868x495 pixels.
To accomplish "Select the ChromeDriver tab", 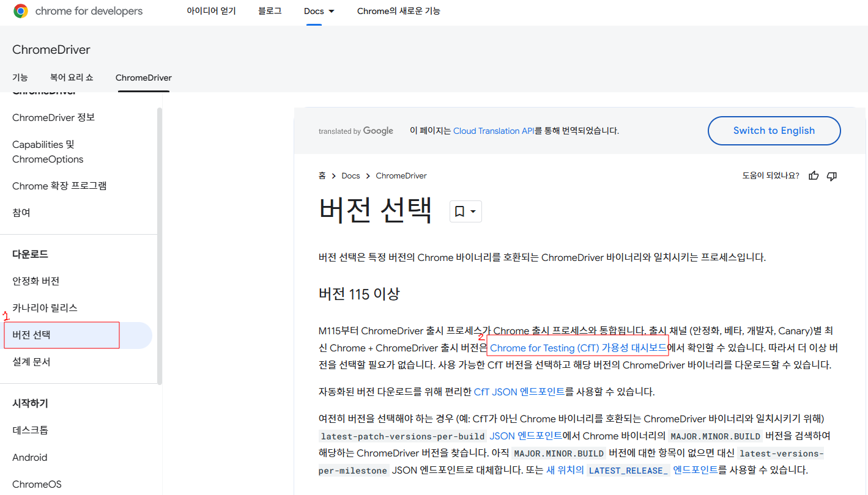I will (x=144, y=78).
